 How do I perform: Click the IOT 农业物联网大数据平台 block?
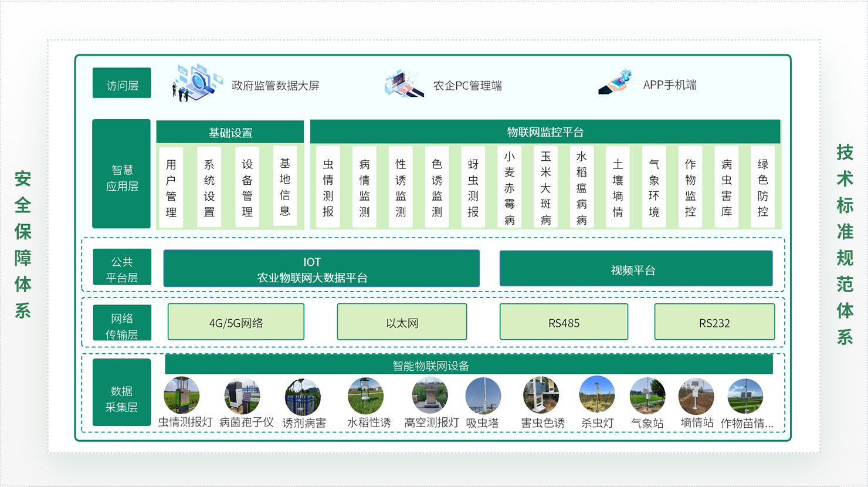click(321, 269)
